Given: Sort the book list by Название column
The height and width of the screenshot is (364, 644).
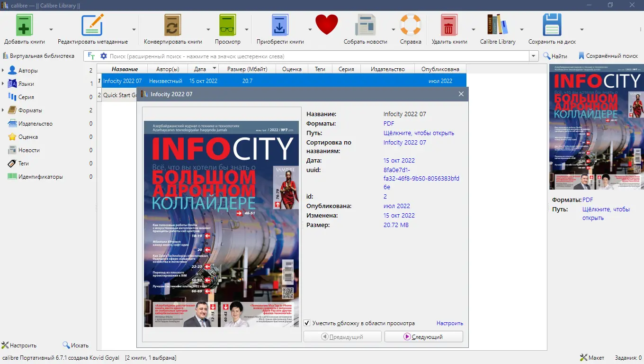Looking at the screenshot, I should click(125, 69).
